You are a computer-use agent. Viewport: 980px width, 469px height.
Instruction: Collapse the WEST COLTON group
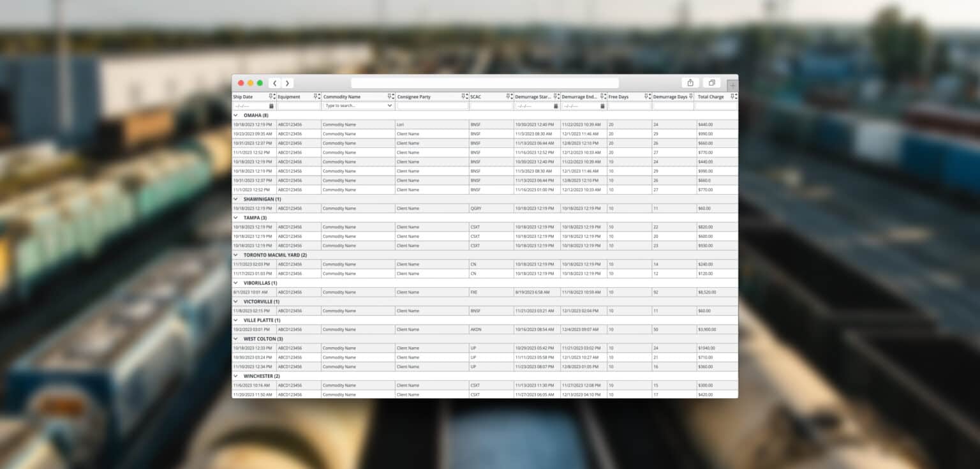(236, 339)
